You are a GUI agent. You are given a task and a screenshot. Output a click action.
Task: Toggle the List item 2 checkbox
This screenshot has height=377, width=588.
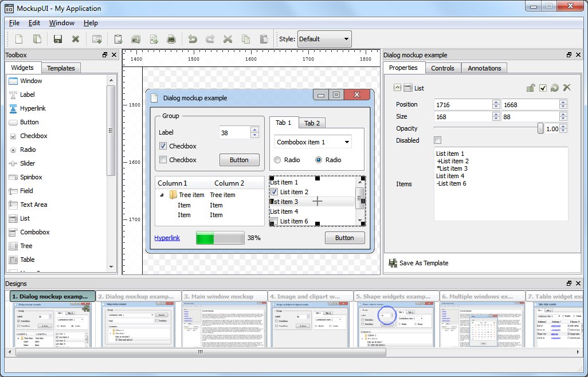pos(274,192)
